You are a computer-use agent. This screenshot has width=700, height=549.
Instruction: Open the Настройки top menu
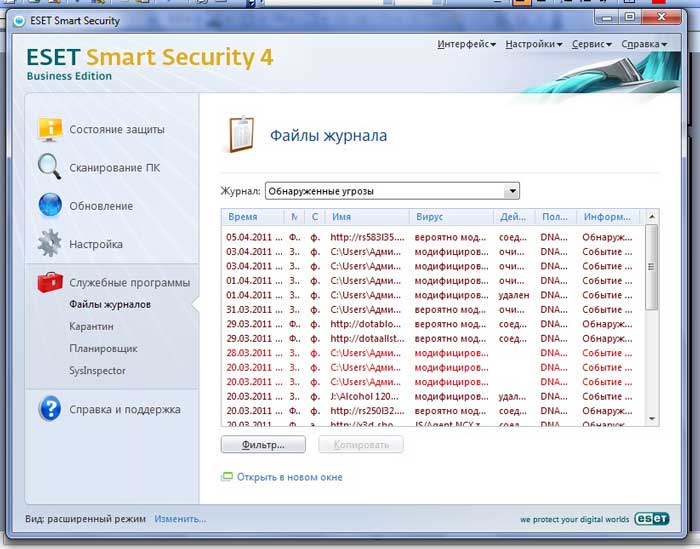(x=533, y=44)
